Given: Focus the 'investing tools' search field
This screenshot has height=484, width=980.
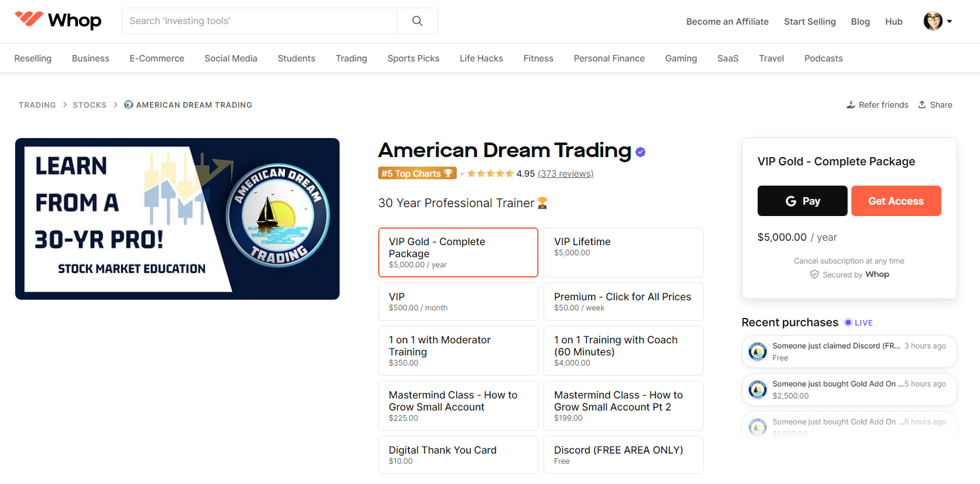Looking at the screenshot, I should 259,21.
